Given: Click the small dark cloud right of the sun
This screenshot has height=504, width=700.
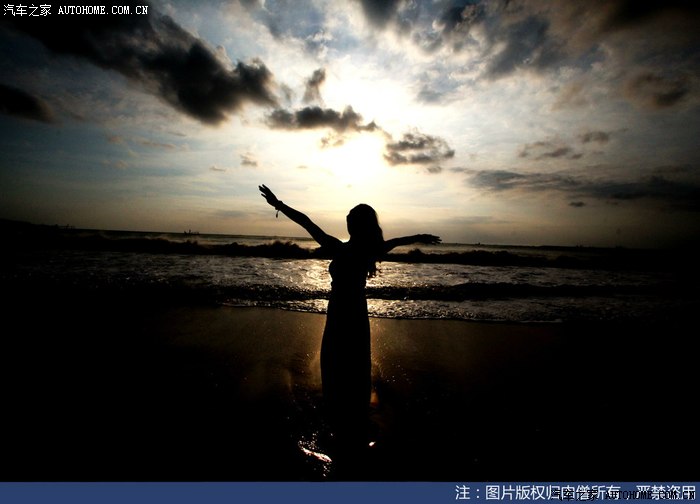Looking at the screenshot, I should [x=418, y=150].
